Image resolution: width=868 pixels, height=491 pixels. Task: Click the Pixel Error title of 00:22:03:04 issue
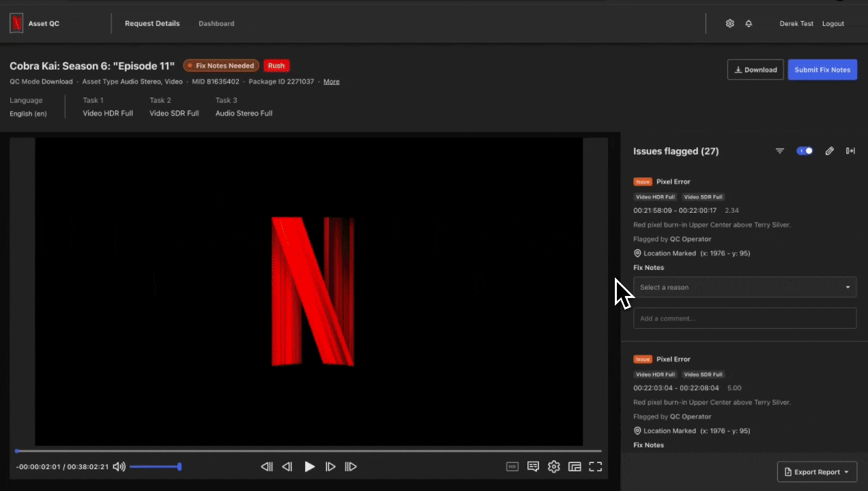click(674, 359)
